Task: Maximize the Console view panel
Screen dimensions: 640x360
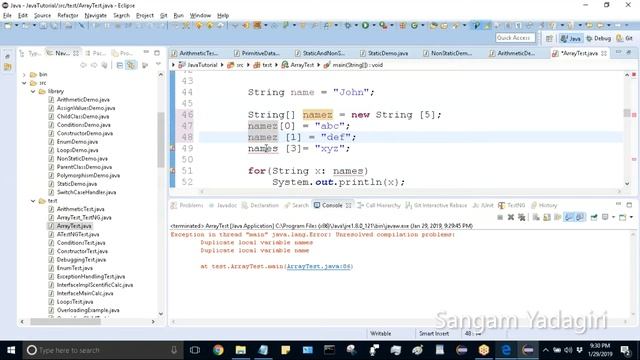Action: click(629, 204)
